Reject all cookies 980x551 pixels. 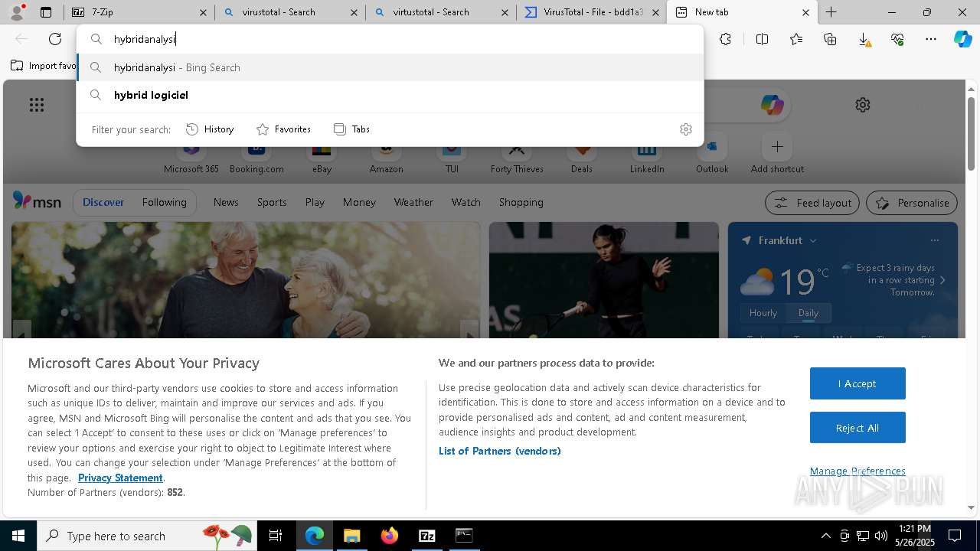point(857,428)
